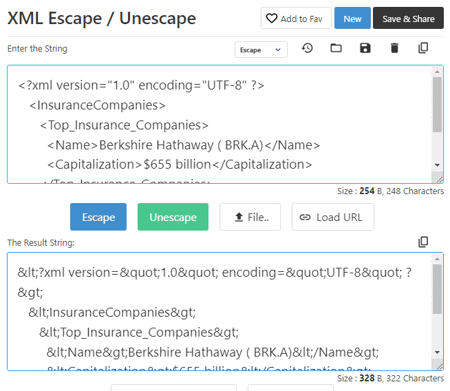Screen dimensions: 450x391
Task: Click the result textarea scrollbar thumb
Action: point(437,289)
